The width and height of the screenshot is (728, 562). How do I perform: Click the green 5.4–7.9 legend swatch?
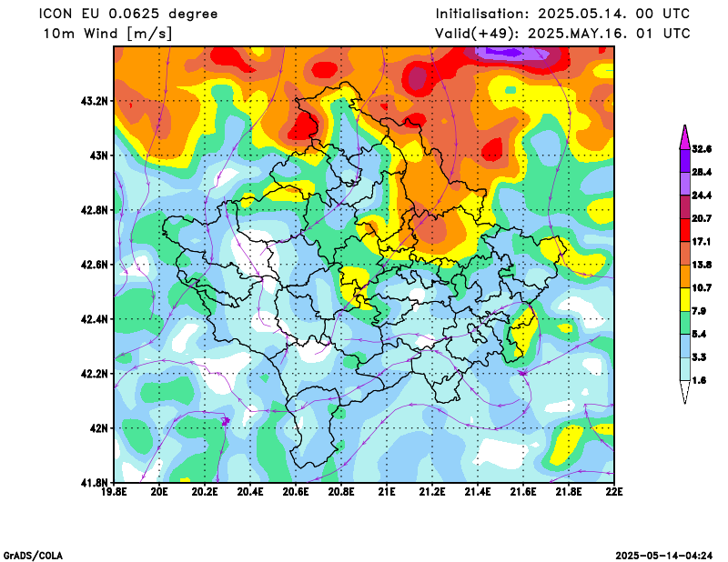pos(685,323)
